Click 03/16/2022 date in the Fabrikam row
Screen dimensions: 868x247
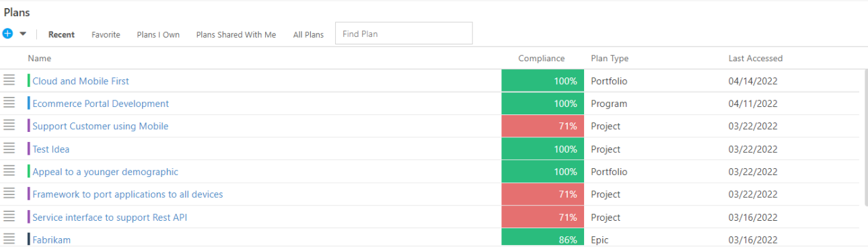point(753,240)
